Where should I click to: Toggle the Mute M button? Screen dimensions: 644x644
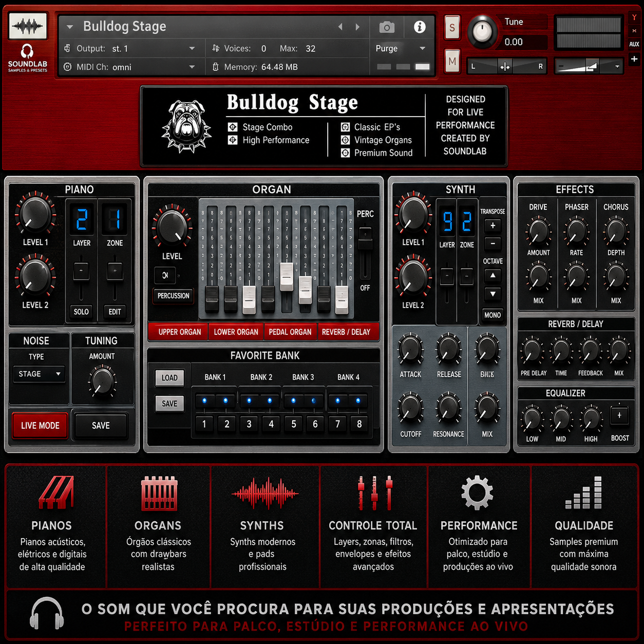click(x=452, y=62)
